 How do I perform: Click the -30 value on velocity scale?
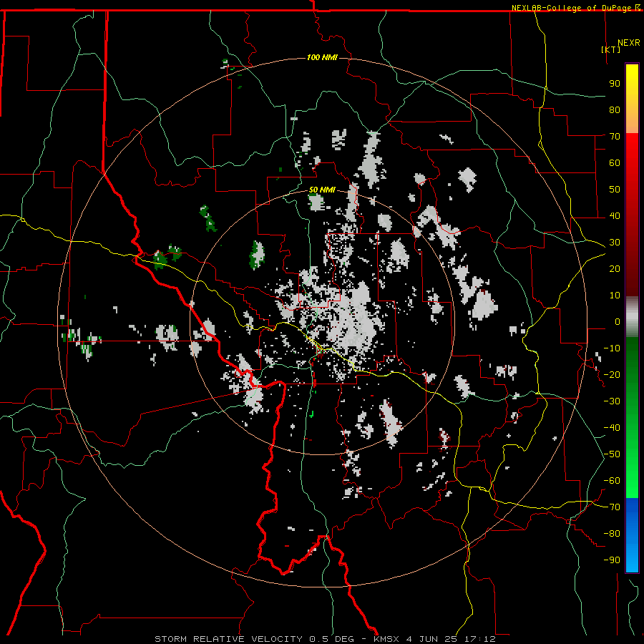(x=612, y=401)
